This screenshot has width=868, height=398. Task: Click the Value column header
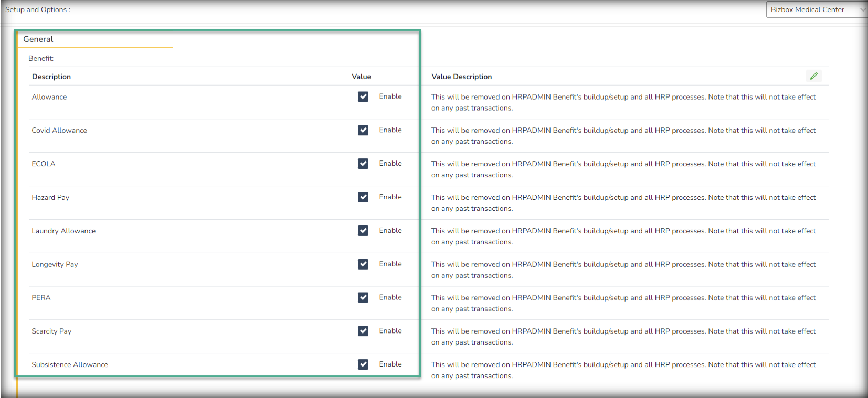click(361, 77)
